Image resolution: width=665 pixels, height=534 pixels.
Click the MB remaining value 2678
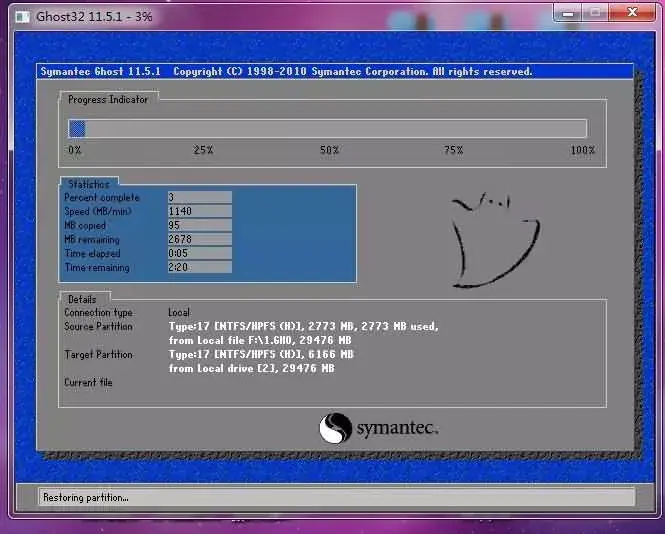point(200,239)
